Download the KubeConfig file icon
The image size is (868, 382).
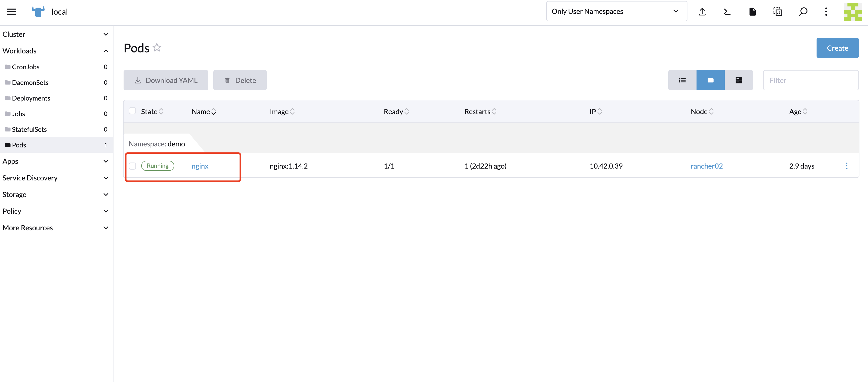[x=753, y=11]
